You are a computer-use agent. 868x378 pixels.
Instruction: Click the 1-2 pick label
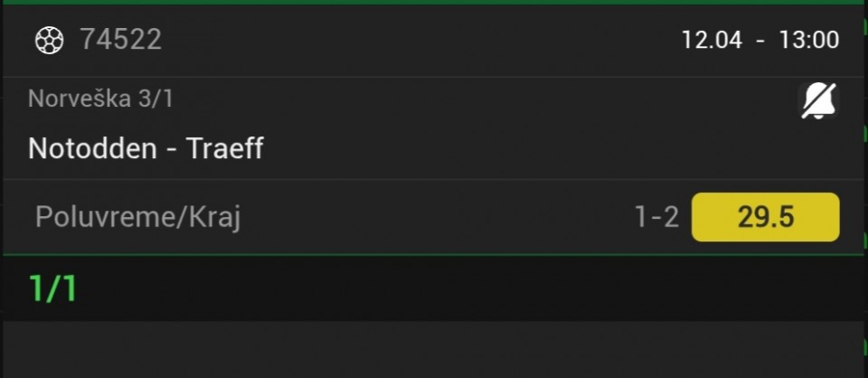(656, 217)
